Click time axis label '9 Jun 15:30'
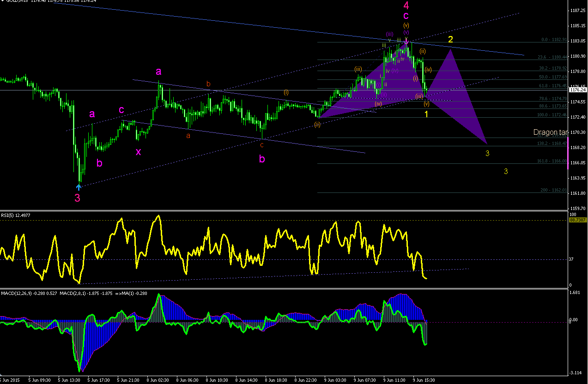Viewport: 588px width, 384px height. 423,380
